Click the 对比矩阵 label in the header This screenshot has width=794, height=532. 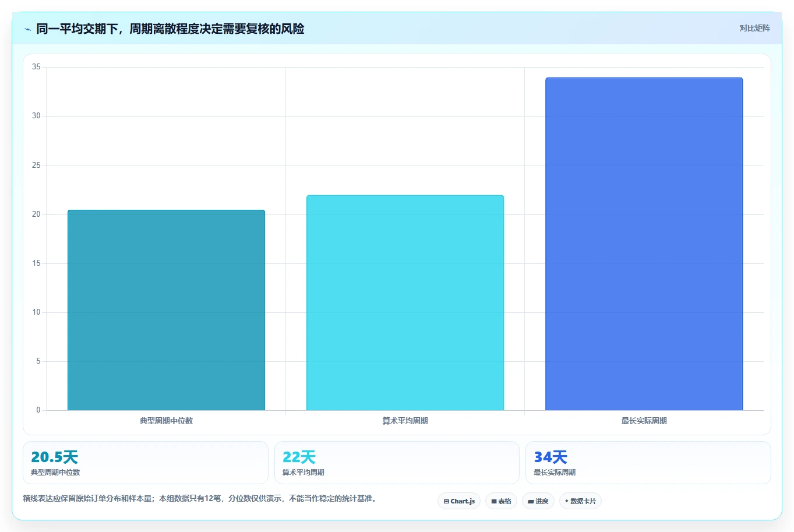(x=754, y=28)
